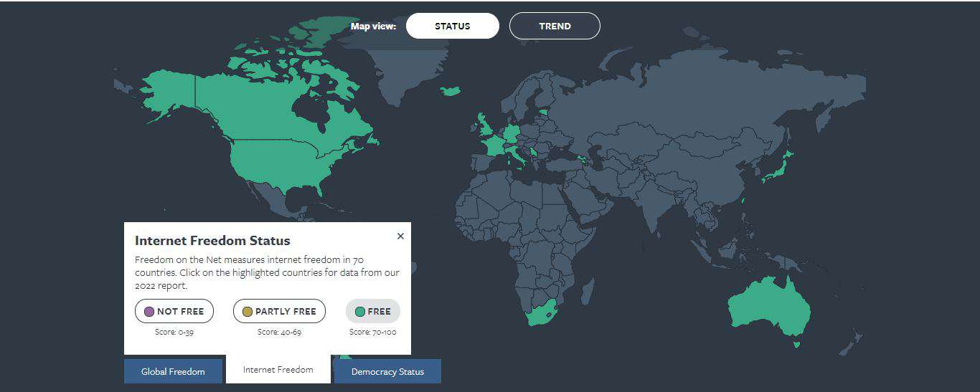Screen dimensions: 980x392
Task: Toggle the NOT FREE filter
Action: click(x=174, y=311)
